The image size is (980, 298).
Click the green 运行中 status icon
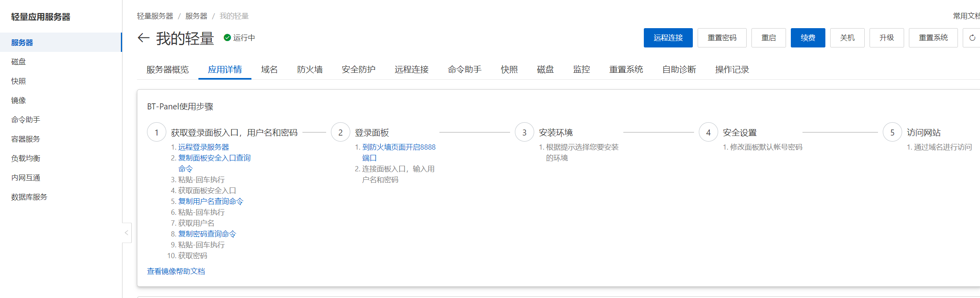[227, 37]
